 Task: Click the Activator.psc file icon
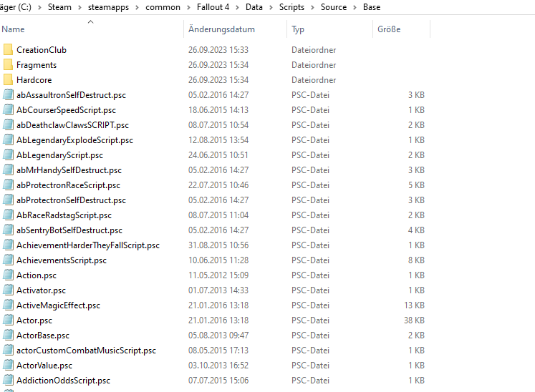pos(8,290)
